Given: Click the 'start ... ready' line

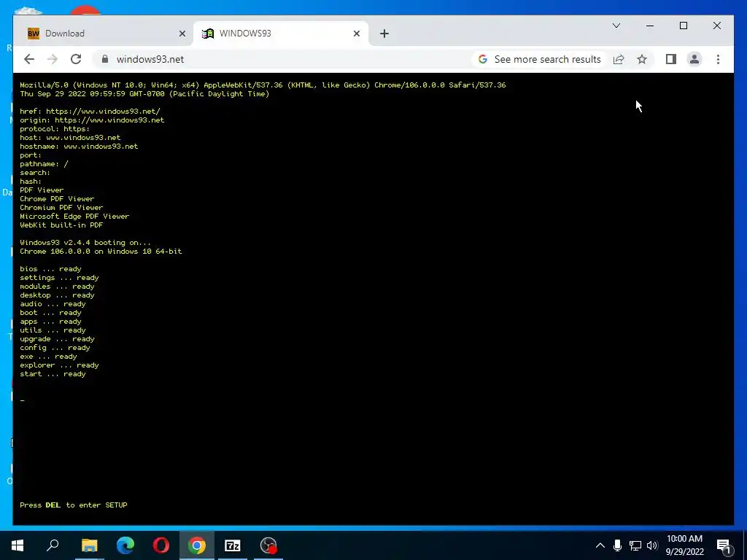Looking at the screenshot, I should 53,374.
